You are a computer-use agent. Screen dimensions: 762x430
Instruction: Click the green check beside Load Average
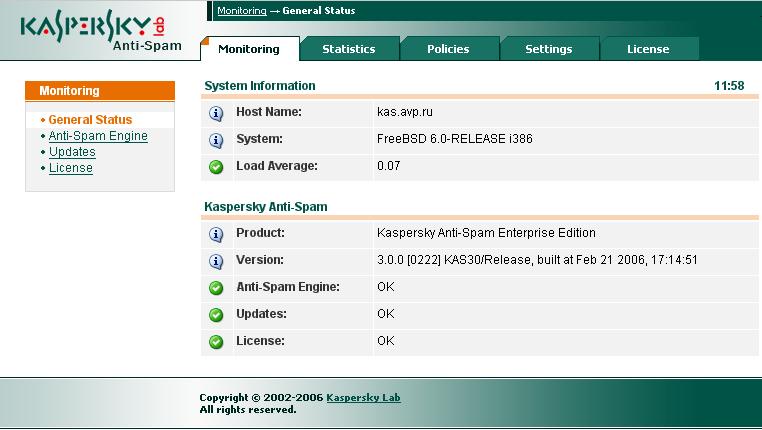click(x=216, y=167)
